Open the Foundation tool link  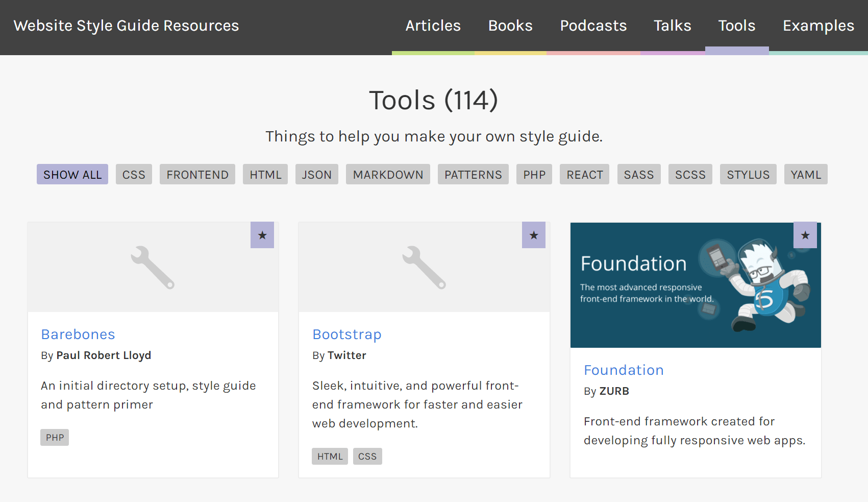pos(624,370)
